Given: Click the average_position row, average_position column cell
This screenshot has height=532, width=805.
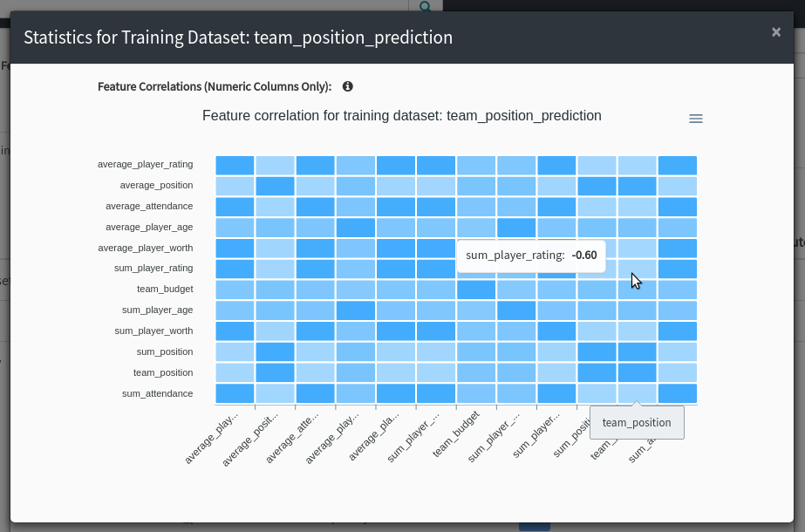Looking at the screenshot, I should (x=276, y=186).
